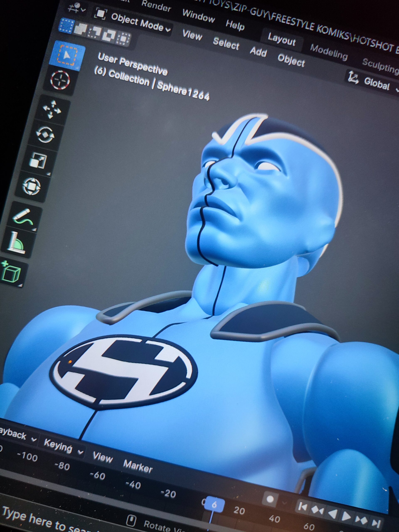Screen dimensions: 399x532
Task: Click the Sphere1264 object name text
Action: point(183,91)
